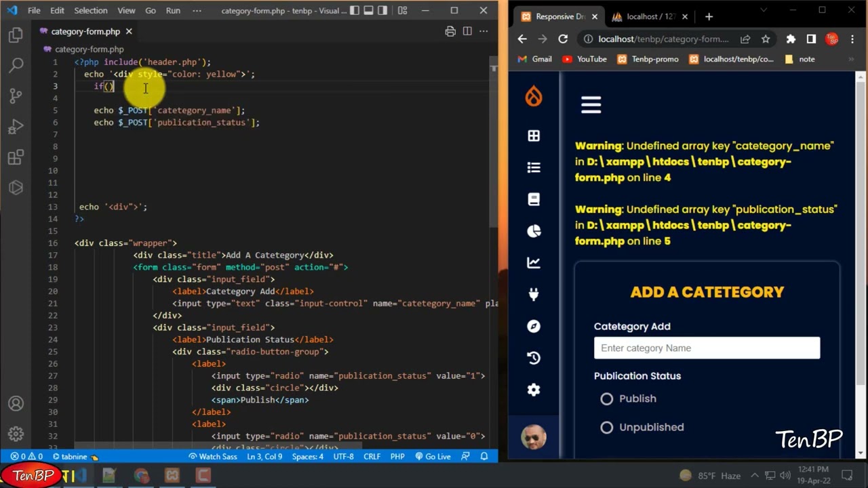Image resolution: width=868 pixels, height=488 pixels.
Task: Start Go Live server
Action: pyautogui.click(x=433, y=457)
